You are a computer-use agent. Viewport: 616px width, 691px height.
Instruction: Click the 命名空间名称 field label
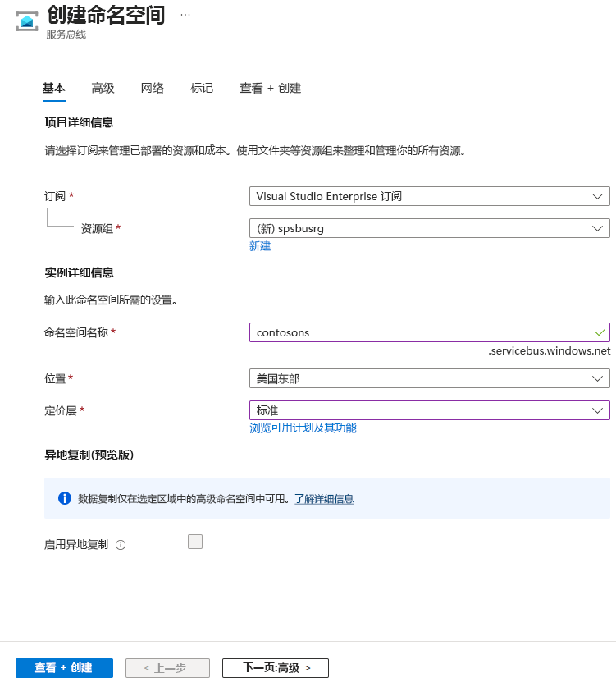click(76, 332)
